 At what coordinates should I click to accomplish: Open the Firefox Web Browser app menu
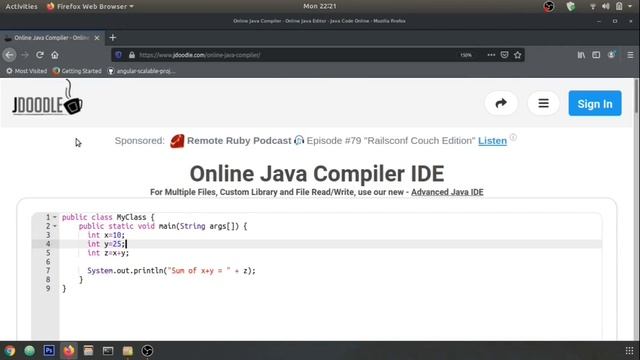(x=90, y=7)
